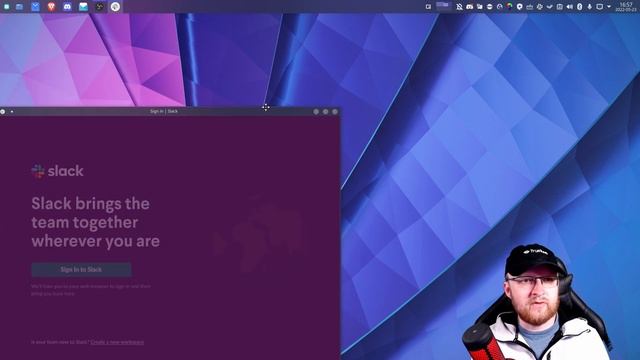The image size is (640, 360).
Task: Open the Bluetooth tray icon
Action: 579,7
